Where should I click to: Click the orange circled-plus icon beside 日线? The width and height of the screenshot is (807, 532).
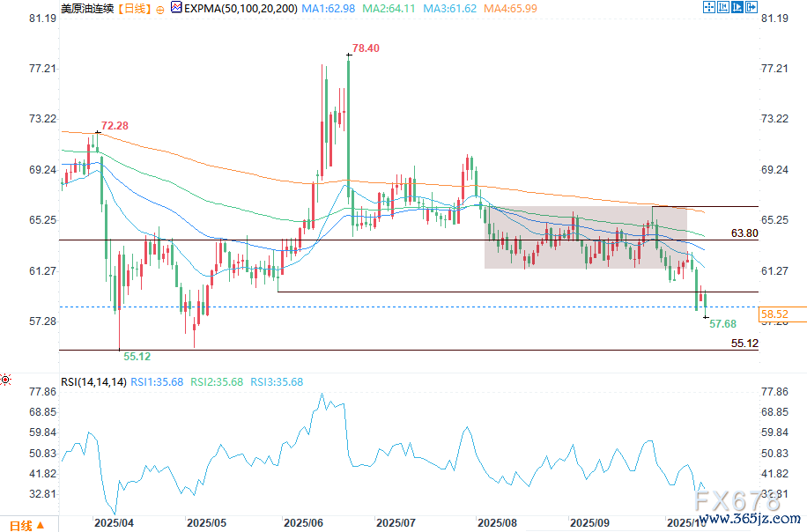coord(159,9)
